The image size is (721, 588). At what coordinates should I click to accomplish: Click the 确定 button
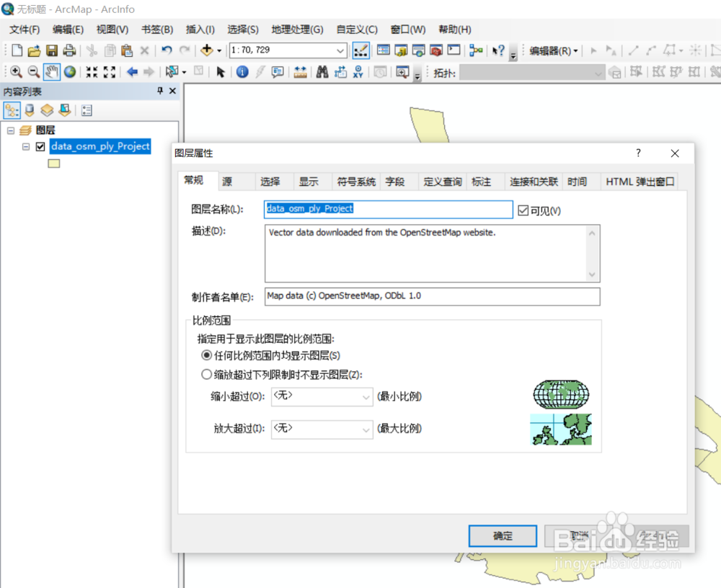(x=503, y=535)
